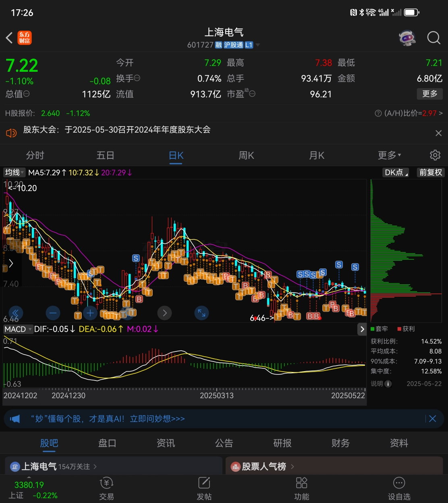Open the 股吧 tab

click(49, 443)
